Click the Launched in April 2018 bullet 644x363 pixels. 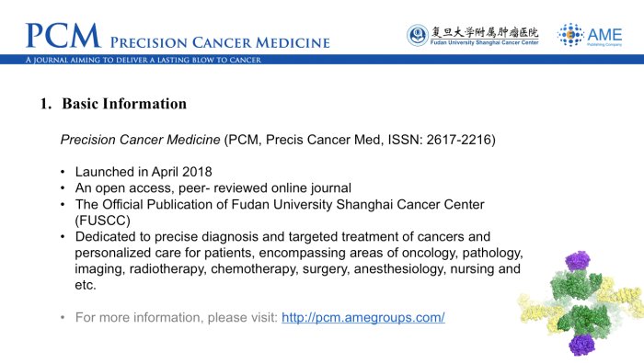[144, 172]
